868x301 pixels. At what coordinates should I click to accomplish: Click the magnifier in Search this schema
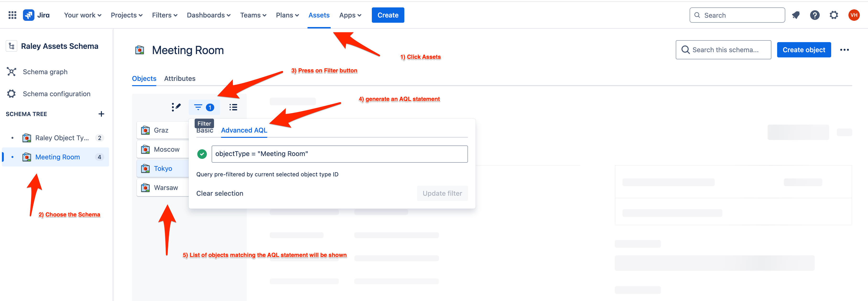[x=685, y=50]
